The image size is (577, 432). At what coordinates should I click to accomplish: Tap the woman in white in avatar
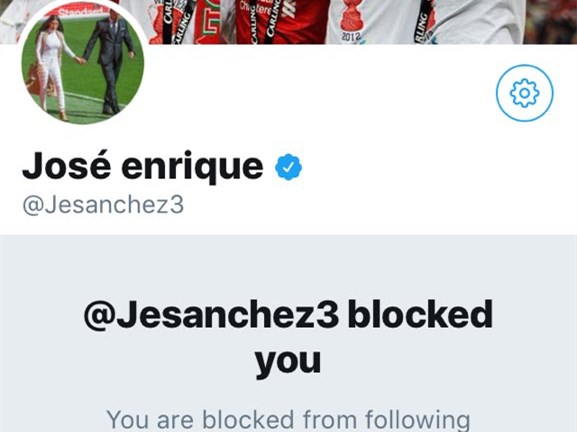(53, 66)
